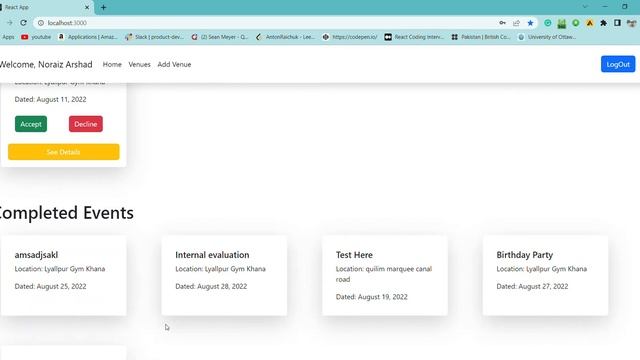Click Dated: August 27, 2022 text
Screen dimensions: 640x360
(532, 286)
